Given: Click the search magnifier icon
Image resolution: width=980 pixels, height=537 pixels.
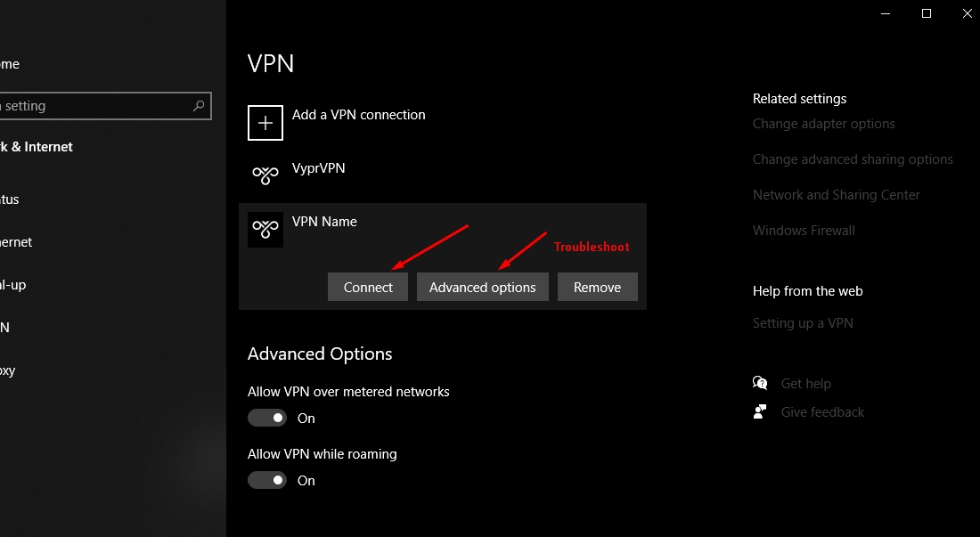Looking at the screenshot, I should [198, 106].
